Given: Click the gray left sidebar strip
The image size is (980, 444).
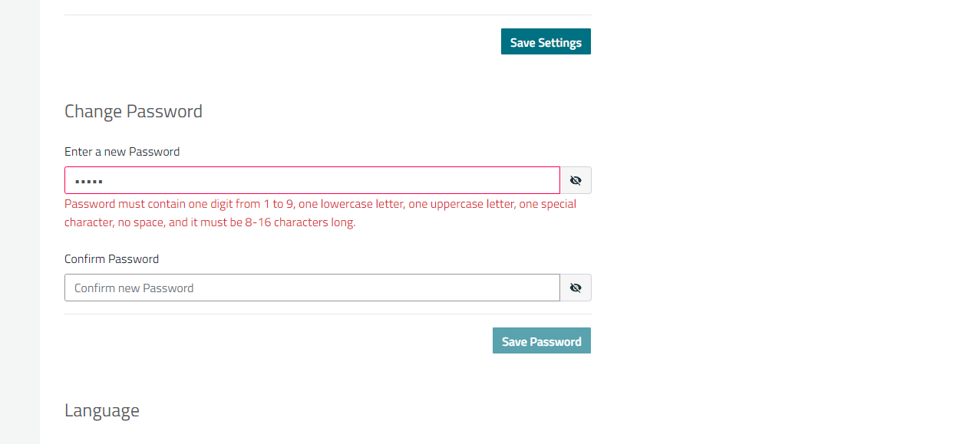Looking at the screenshot, I should point(19,222).
